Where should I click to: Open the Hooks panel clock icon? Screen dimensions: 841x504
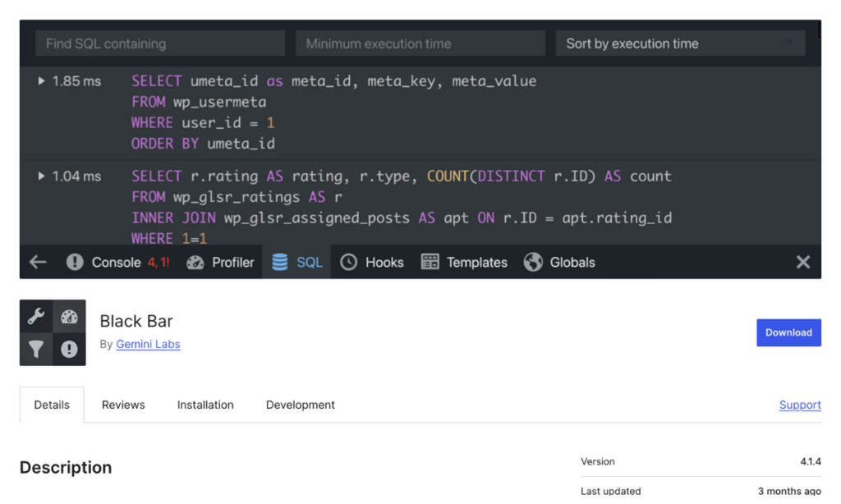351,262
